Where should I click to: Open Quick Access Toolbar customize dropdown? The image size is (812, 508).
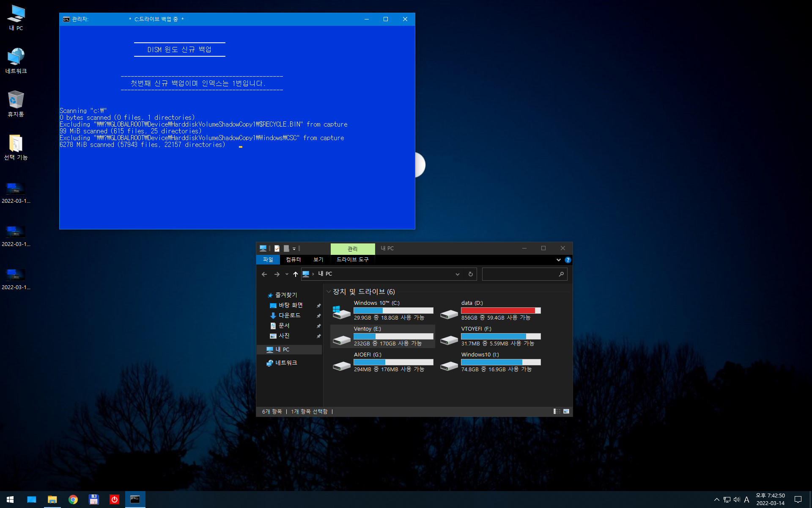pos(294,248)
